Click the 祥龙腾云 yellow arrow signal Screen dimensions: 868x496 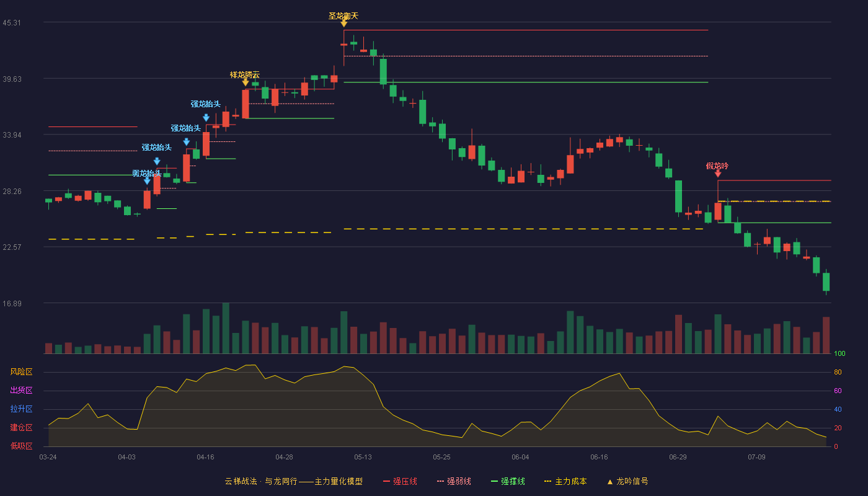pyautogui.click(x=246, y=82)
